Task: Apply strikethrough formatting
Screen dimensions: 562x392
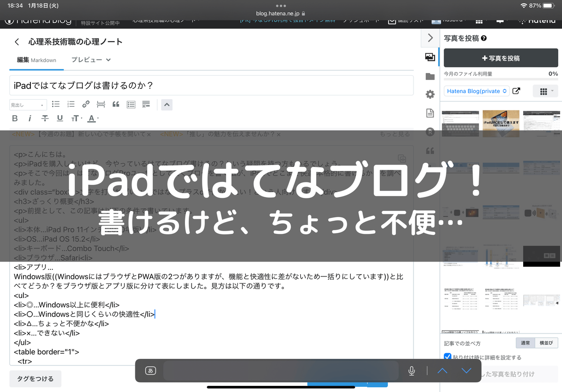Action: coord(45,118)
